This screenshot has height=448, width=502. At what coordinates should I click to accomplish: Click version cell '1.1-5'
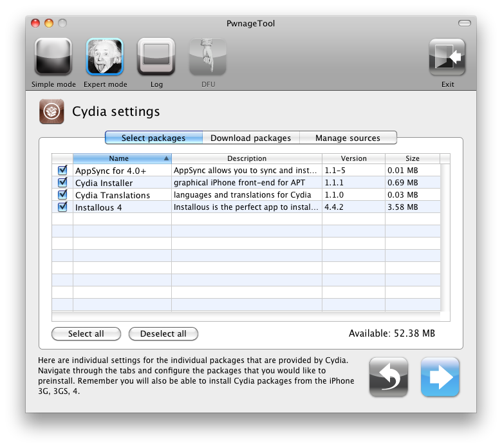pyautogui.click(x=335, y=171)
